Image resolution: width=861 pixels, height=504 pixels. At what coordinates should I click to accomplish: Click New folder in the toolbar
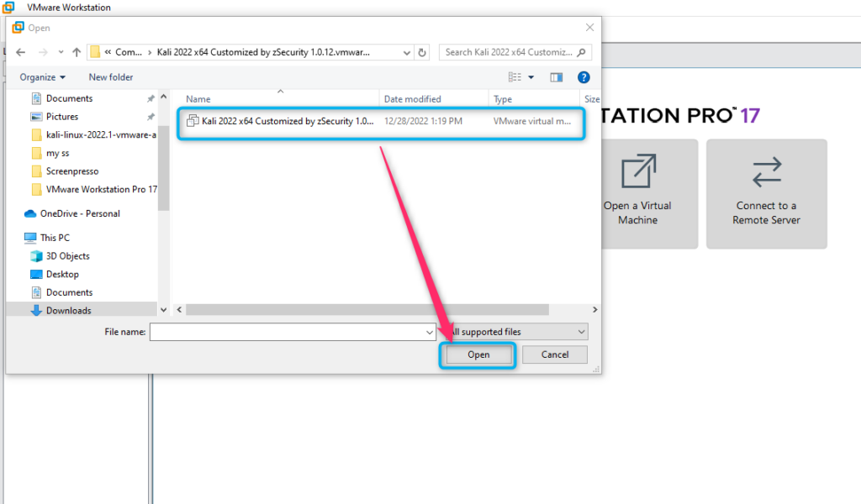click(111, 77)
